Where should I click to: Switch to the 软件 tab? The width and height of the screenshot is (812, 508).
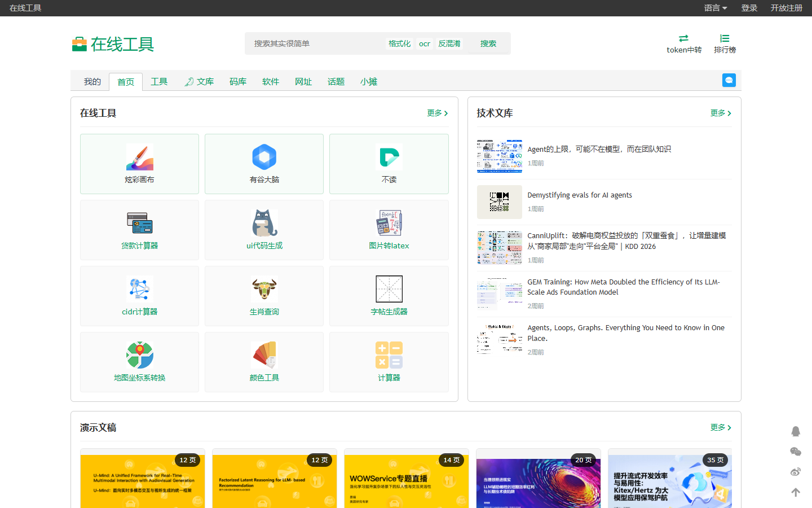click(271, 82)
